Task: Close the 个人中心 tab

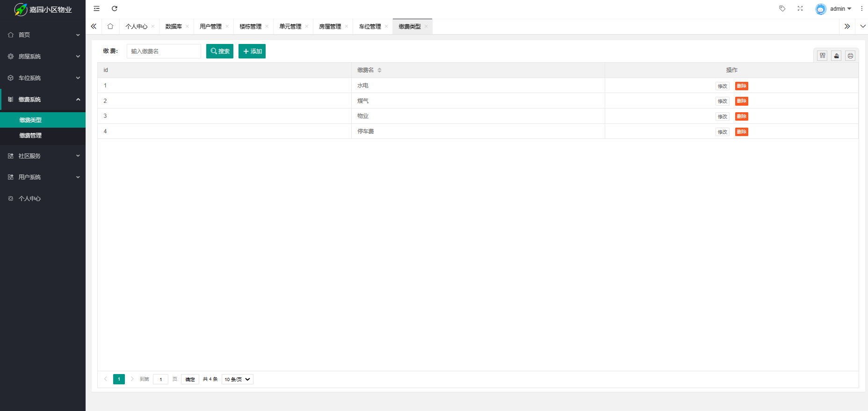Action: 153,26
